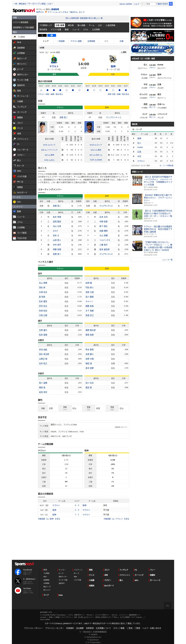This screenshot has width=186, height=644.
Task: Open ドラフト指名秘話 feature in sidebar
Action: 24,22
